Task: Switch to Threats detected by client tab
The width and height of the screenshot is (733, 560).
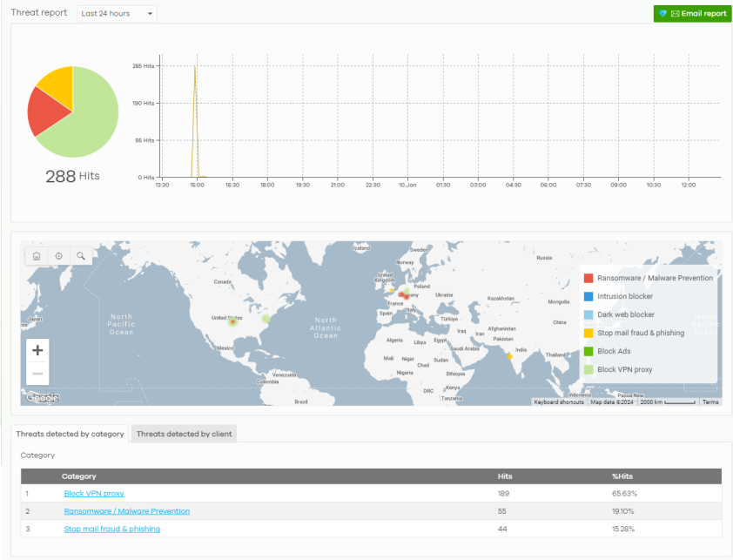Action: coord(185,434)
